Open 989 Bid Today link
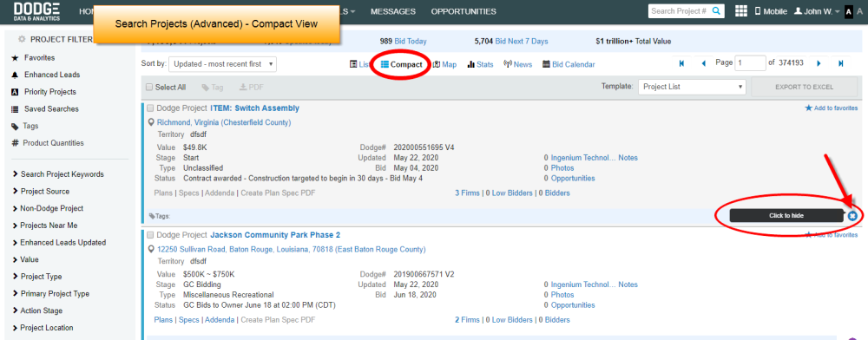 (403, 41)
